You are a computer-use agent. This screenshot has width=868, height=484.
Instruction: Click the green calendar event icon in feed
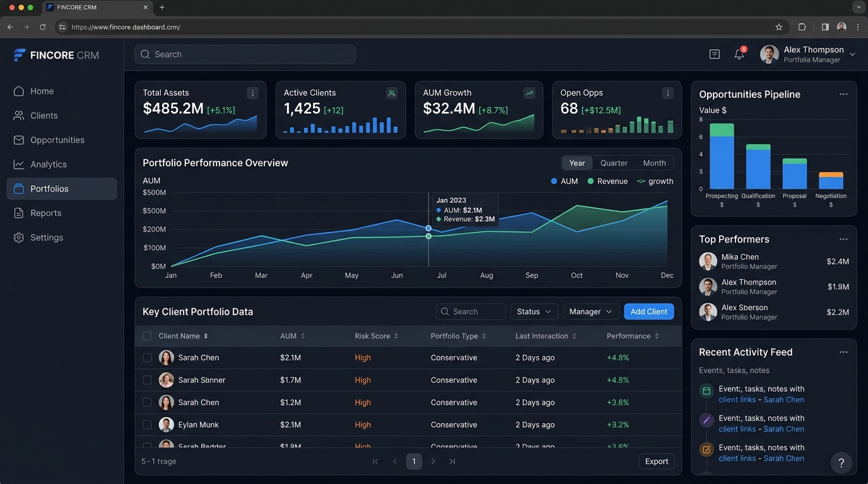[x=707, y=391]
